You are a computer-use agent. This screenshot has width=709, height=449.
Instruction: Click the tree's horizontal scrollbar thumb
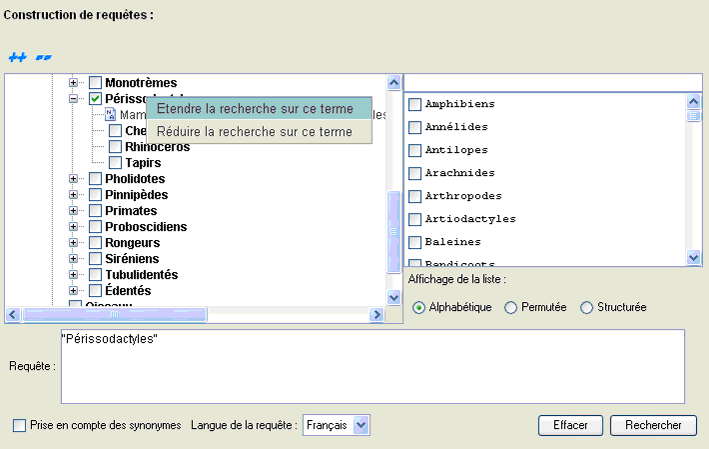pyautogui.click(x=114, y=315)
